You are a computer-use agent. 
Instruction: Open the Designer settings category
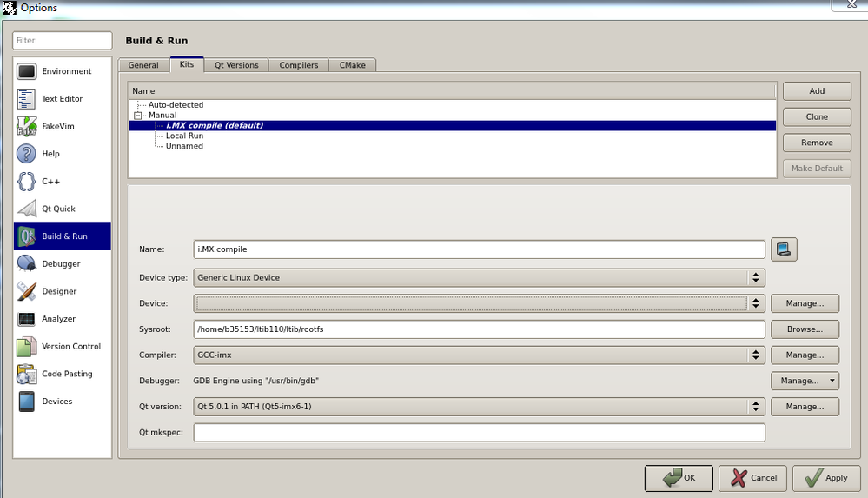click(62, 291)
